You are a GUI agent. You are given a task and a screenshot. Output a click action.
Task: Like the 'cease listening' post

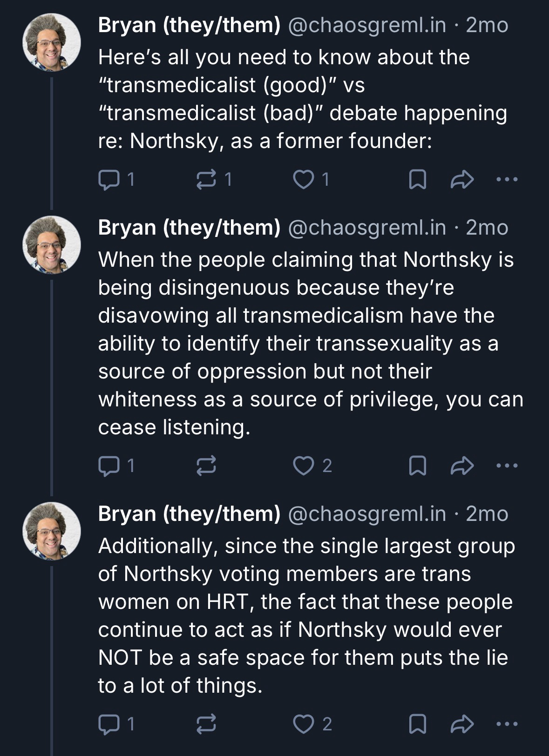(x=304, y=466)
